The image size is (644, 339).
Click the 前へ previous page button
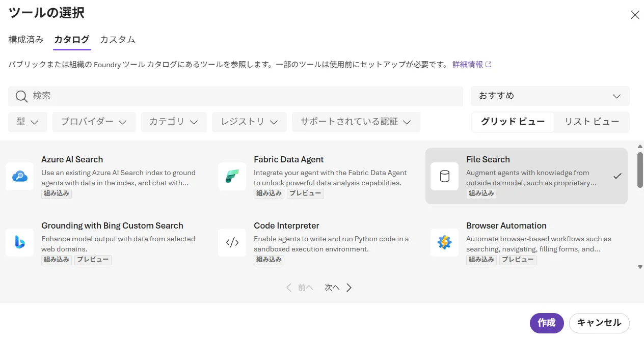[x=300, y=288]
